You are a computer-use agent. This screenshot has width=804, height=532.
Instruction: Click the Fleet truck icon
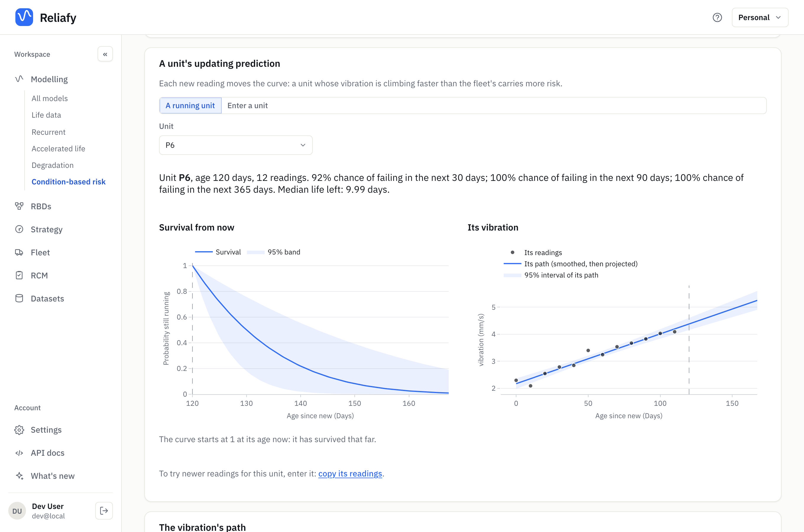click(19, 252)
